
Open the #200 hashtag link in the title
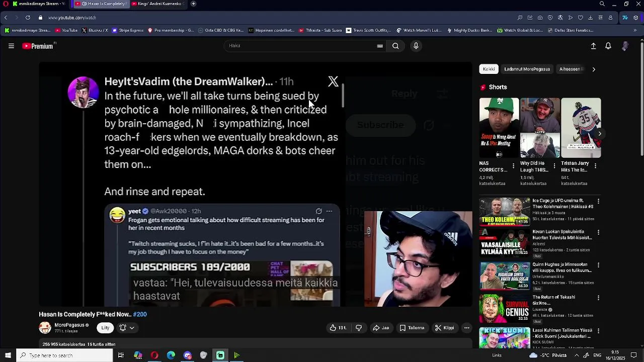coord(140,314)
